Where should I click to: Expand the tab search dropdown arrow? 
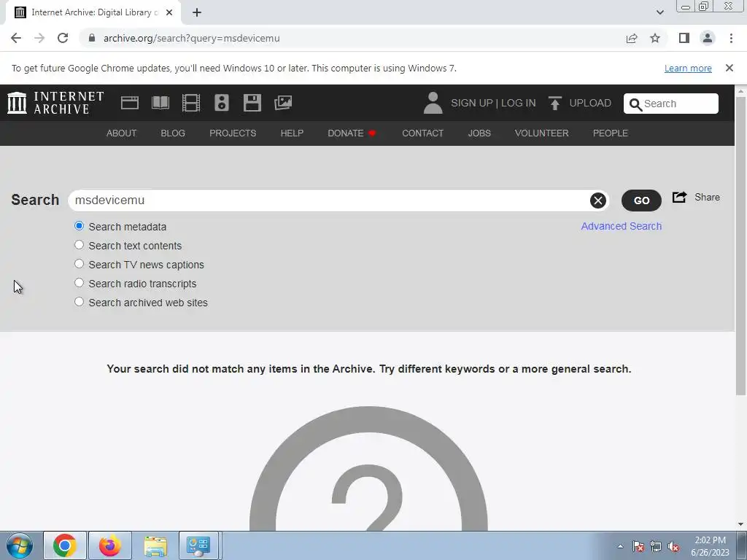659,12
